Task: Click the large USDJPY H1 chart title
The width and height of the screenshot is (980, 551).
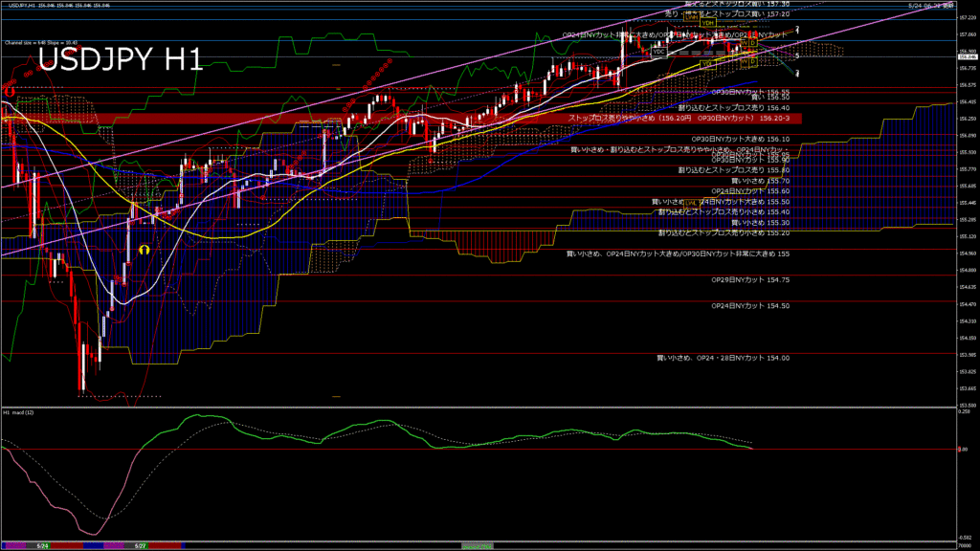Action: coord(121,60)
